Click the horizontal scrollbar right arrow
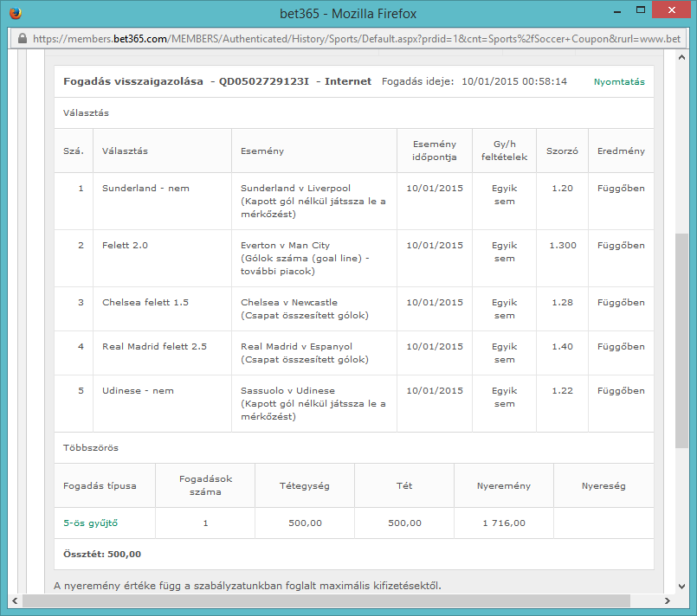The image size is (697, 616). tap(667, 601)
